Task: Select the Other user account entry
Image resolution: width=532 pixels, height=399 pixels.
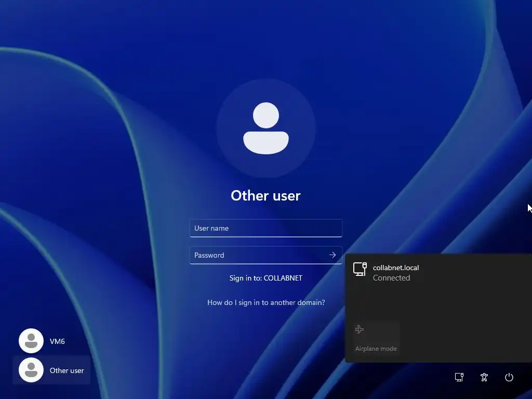Action: [x=51, y=370]
